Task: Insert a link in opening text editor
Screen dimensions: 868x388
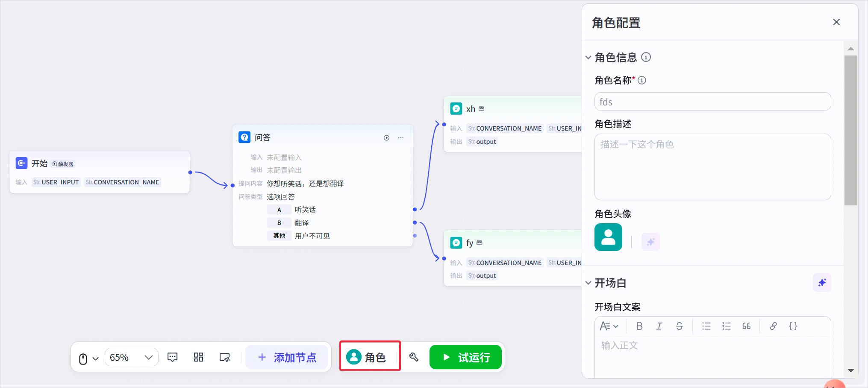Action: pos(773,326)
